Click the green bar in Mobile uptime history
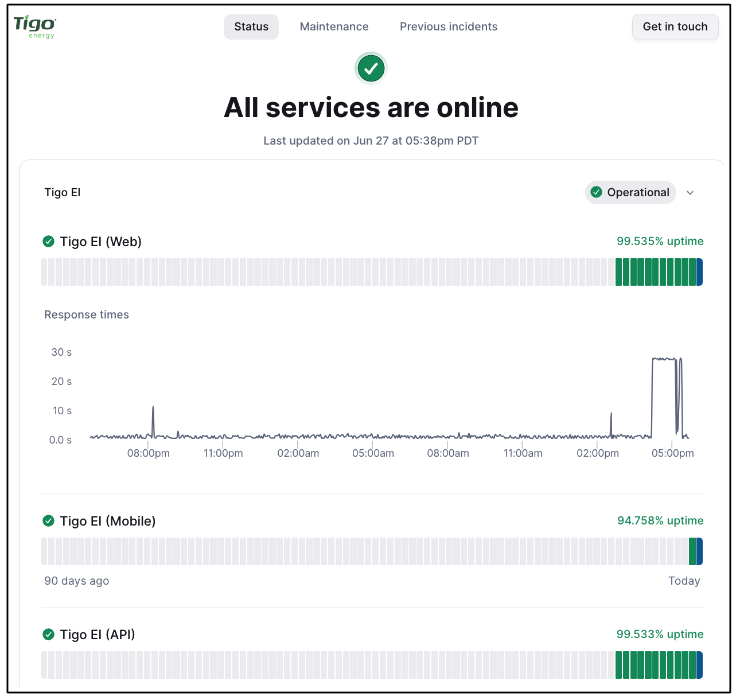This screenshot has width=736, height=700. coord(692,551)
